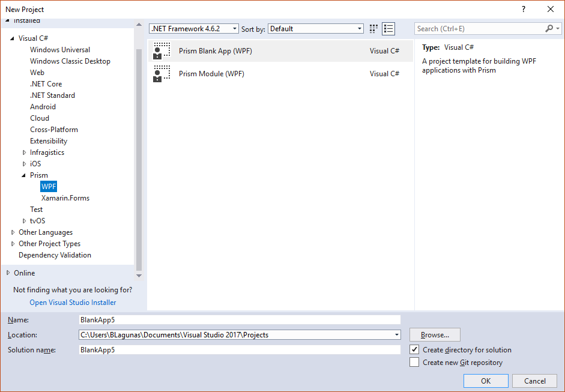Select Windows Classic Desktop category
The height and width of the screenshot is (392, 565).
point(70,61)
